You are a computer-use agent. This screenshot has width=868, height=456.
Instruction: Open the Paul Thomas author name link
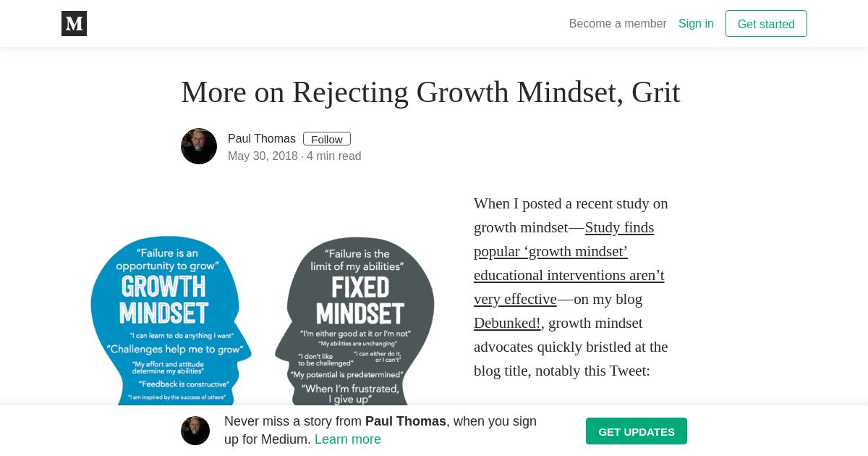point(262,138)
